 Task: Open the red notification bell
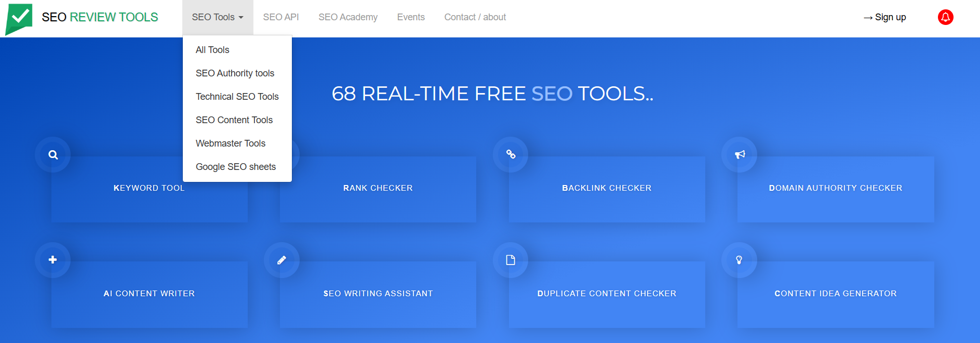[x=945, y=17]
